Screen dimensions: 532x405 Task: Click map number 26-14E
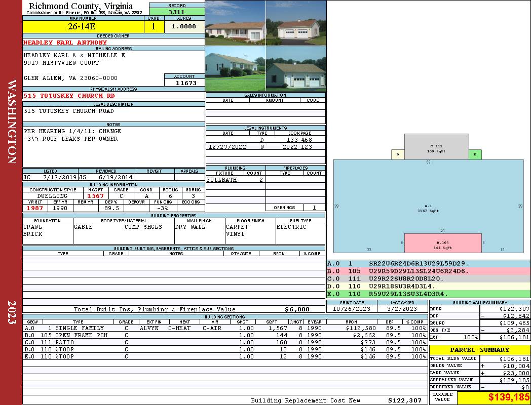82,26
